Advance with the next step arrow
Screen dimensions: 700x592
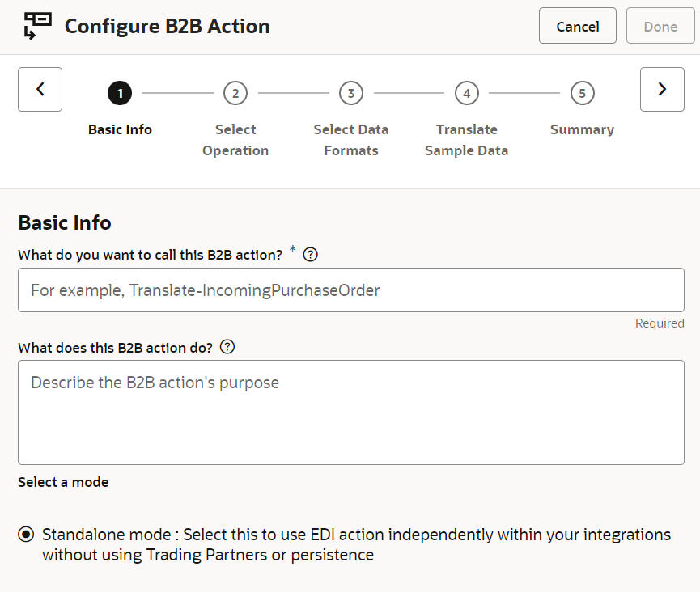(x=661, y=89)
